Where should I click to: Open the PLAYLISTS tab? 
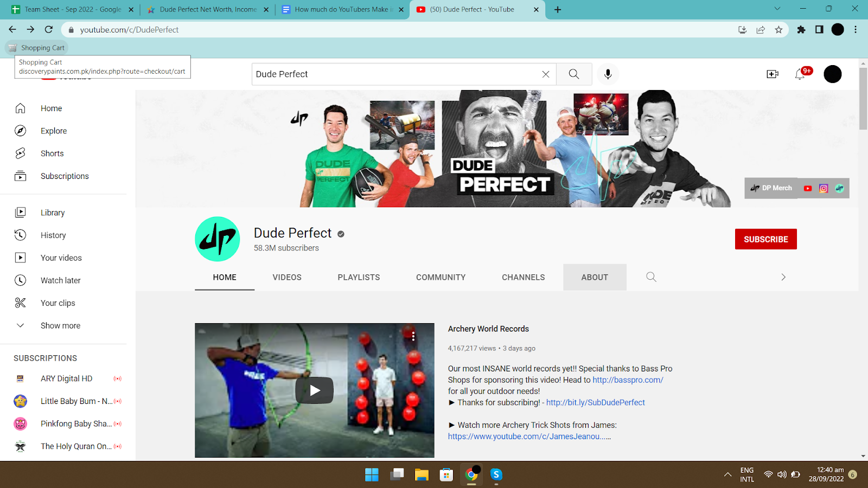pos(359,277)
